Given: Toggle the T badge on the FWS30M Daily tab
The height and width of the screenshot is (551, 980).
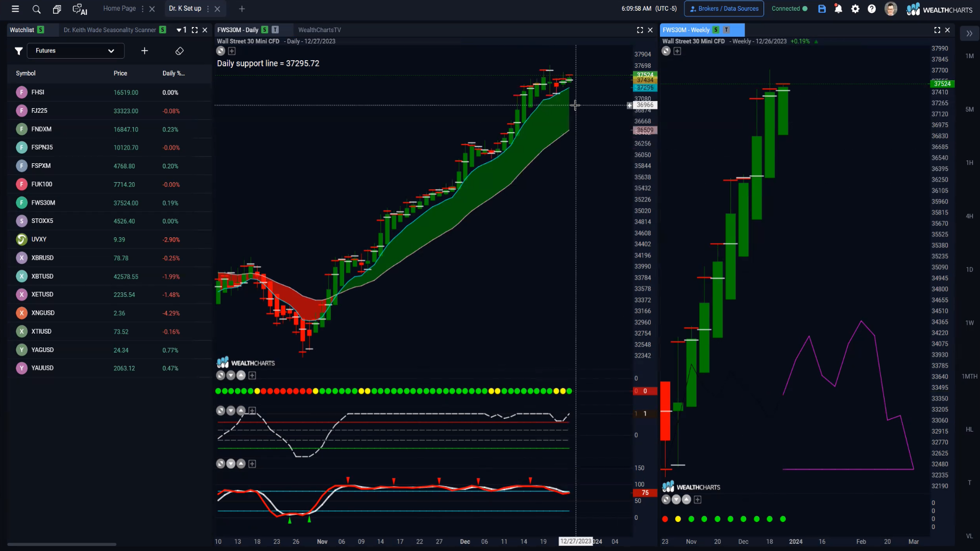Looking at the screenshot, I should tap(275, 30).
